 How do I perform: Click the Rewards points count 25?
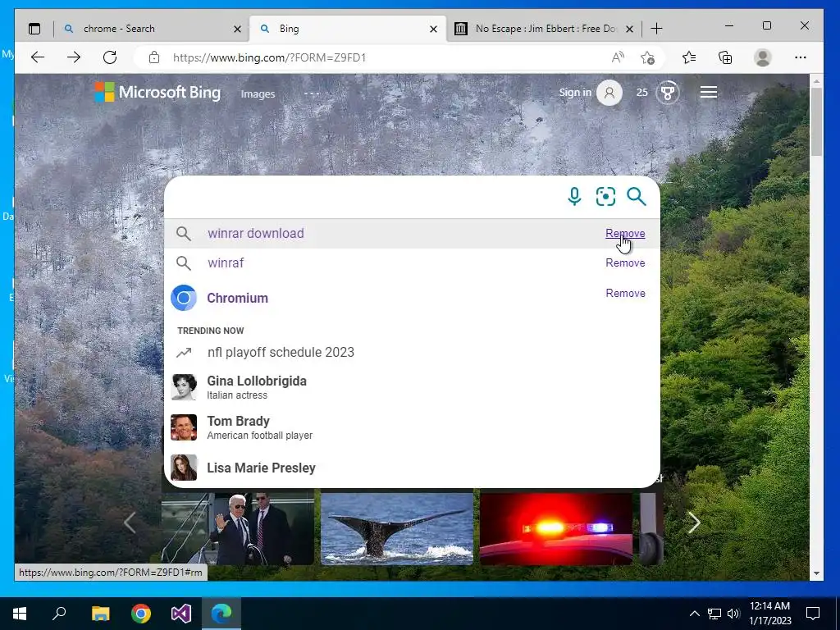coord(641,92)
